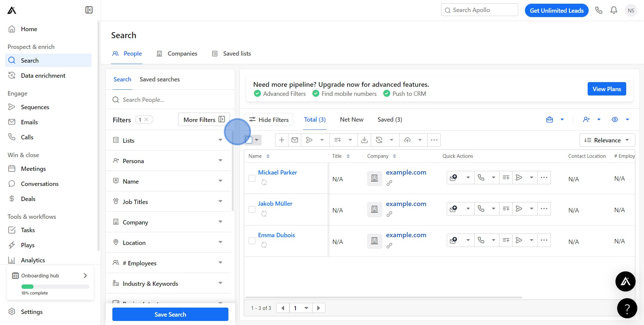The image size is (644, 325).
Task: Select Emma Dubois row checkbox
Action: tap(252, 241)
